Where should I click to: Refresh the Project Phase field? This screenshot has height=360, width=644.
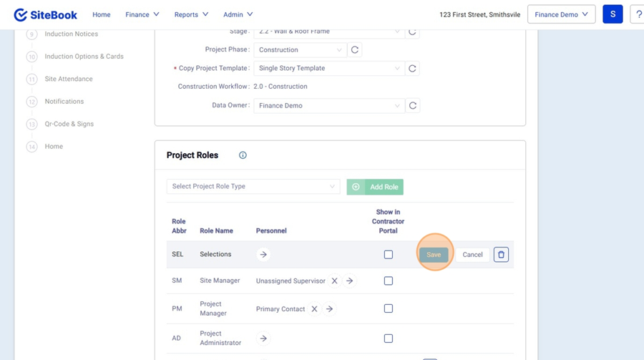tap(354, 50)
